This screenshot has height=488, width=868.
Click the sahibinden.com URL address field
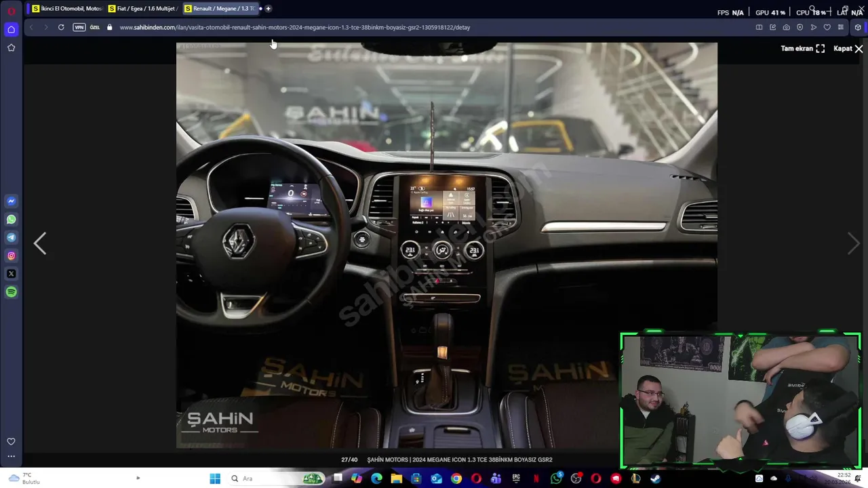295,28
